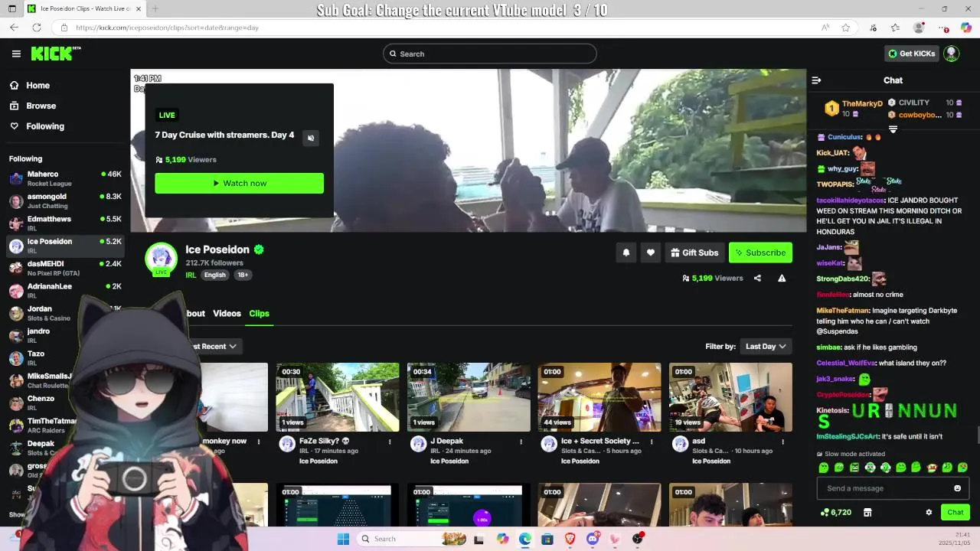The width and height of the screenshot is (980, 551).
Task: Click the Get KICKs button
Action: coord(911,54)
